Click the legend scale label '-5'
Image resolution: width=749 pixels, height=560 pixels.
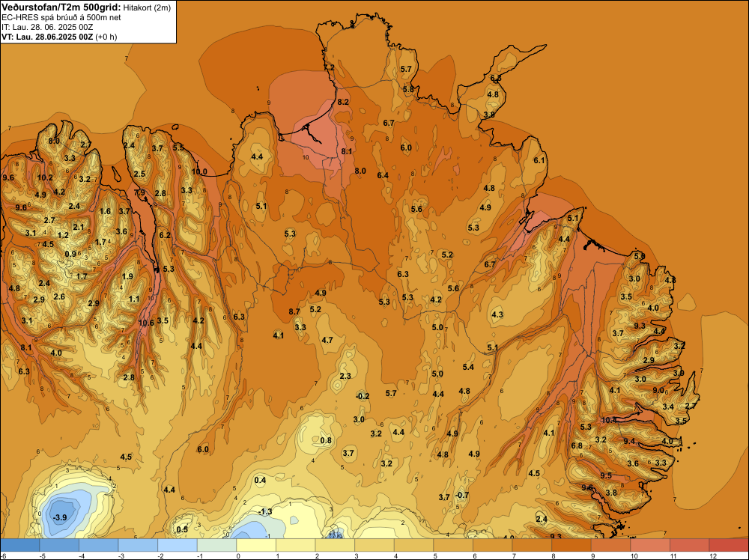(x=42, y=556)
